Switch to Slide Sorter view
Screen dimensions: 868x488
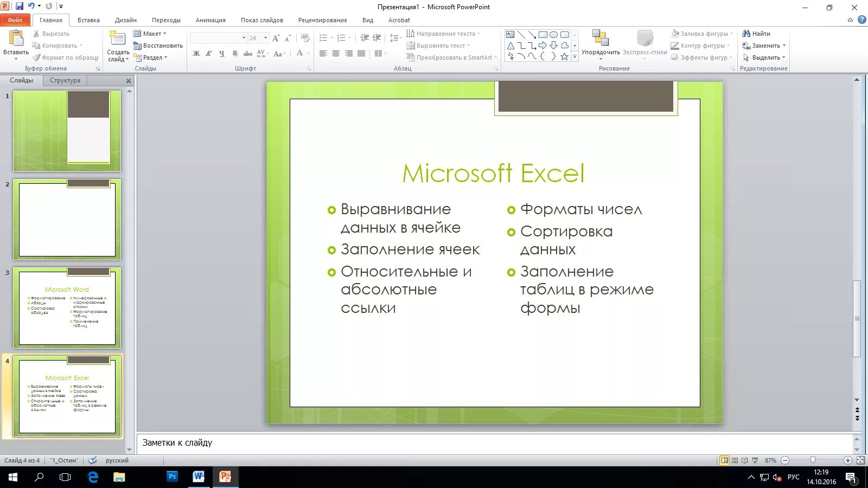(735, 460)
